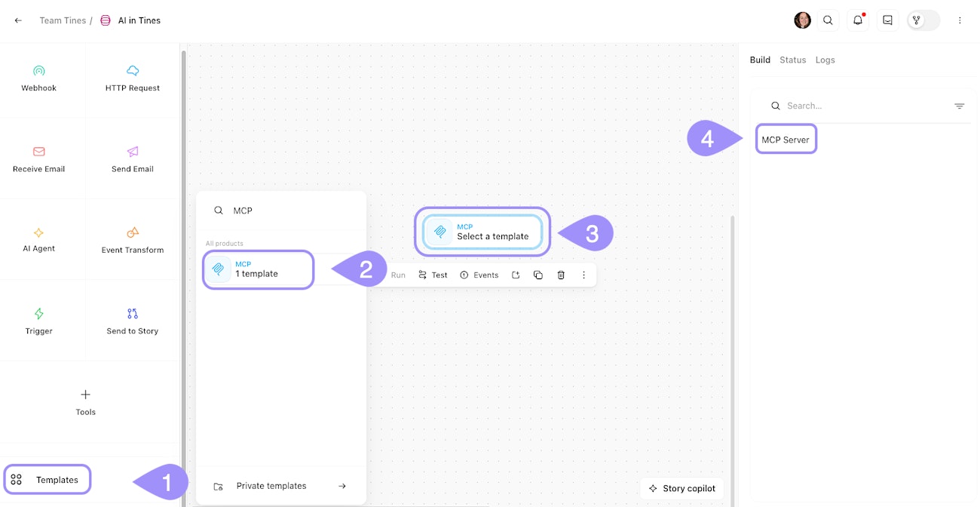The height and width of the screenshot is (507, 980).
Task: Switch to the Logs tab
Action: click(x=825, y=60)
